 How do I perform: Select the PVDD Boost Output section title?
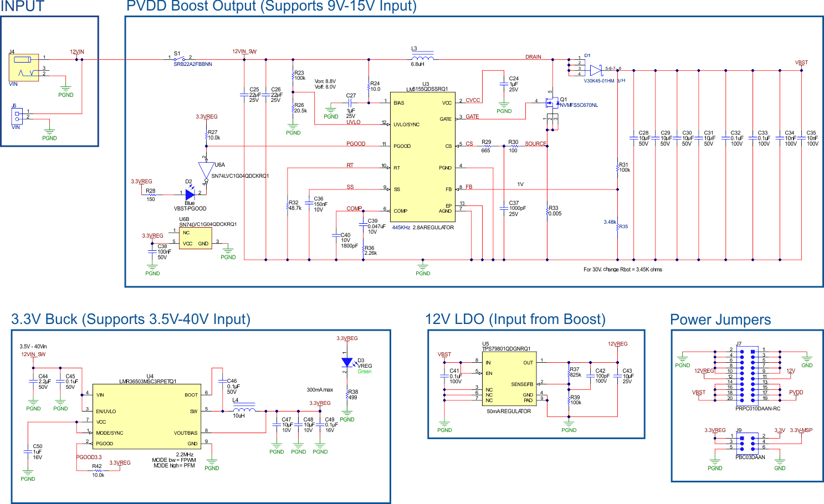(x=272, y=7)
